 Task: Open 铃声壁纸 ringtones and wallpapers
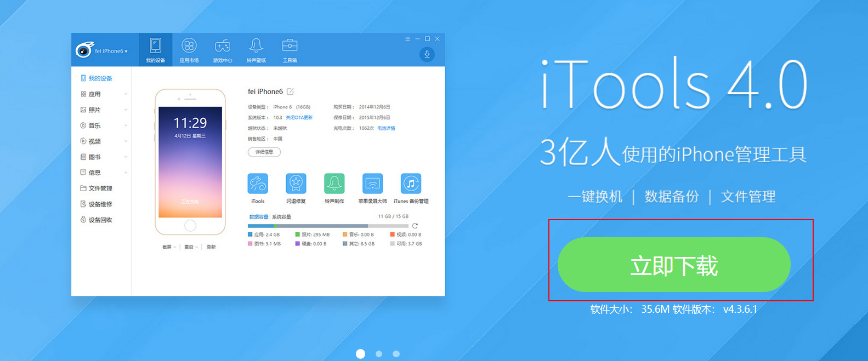coord(256,50)
